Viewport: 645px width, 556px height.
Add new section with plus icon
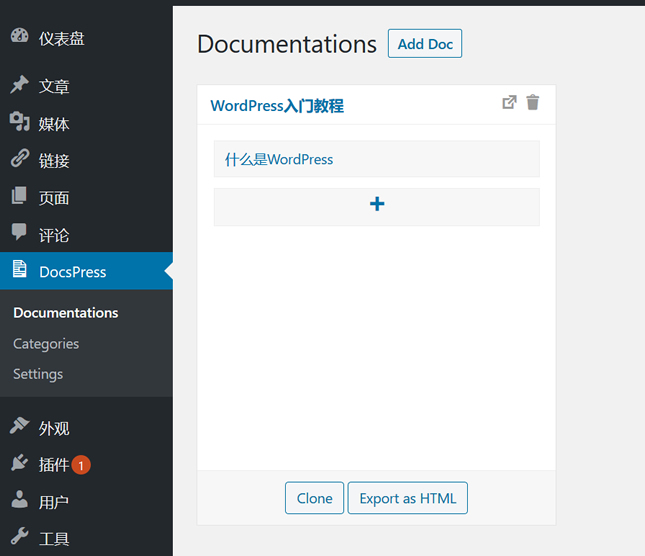point(377,204)
